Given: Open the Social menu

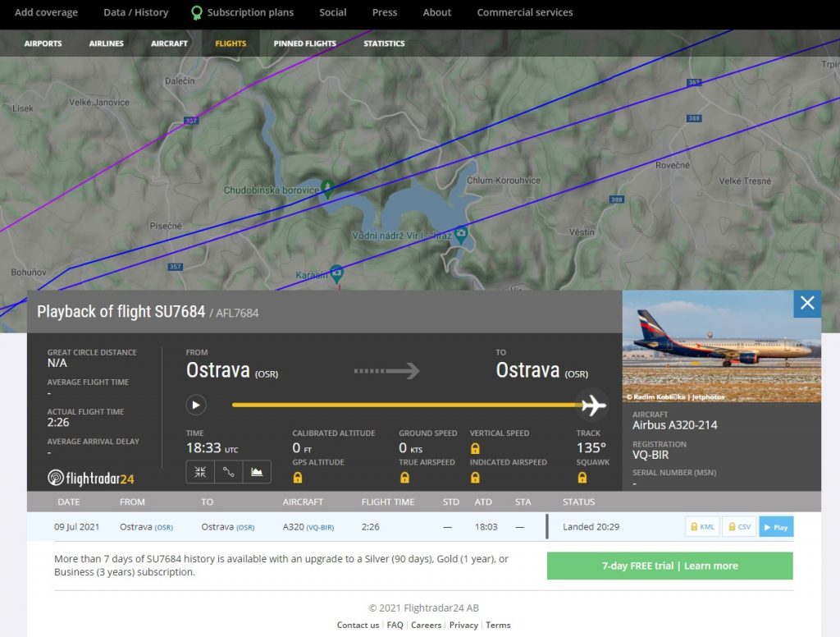Looking at the screenshot, I should 333,12.
